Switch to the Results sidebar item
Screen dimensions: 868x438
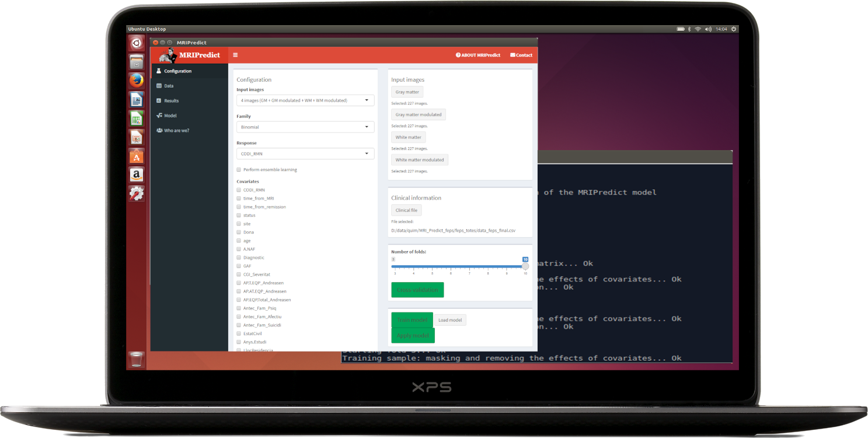point(171,101)
